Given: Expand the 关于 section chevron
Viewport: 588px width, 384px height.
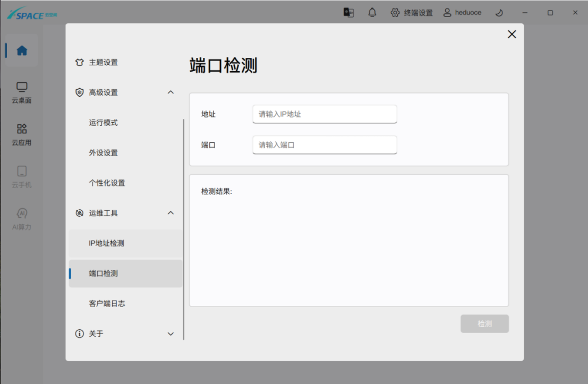Looking at the screenshot, I should click(171, 334).
